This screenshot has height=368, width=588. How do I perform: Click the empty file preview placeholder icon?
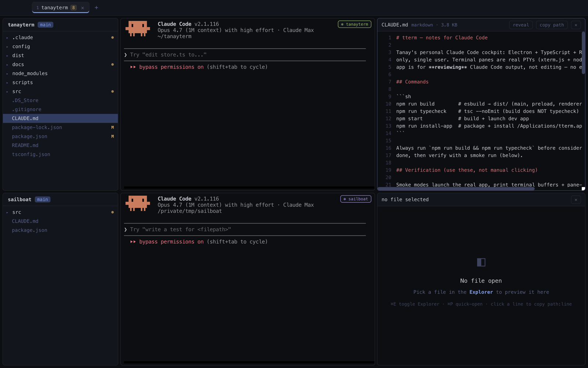point(481,262)
